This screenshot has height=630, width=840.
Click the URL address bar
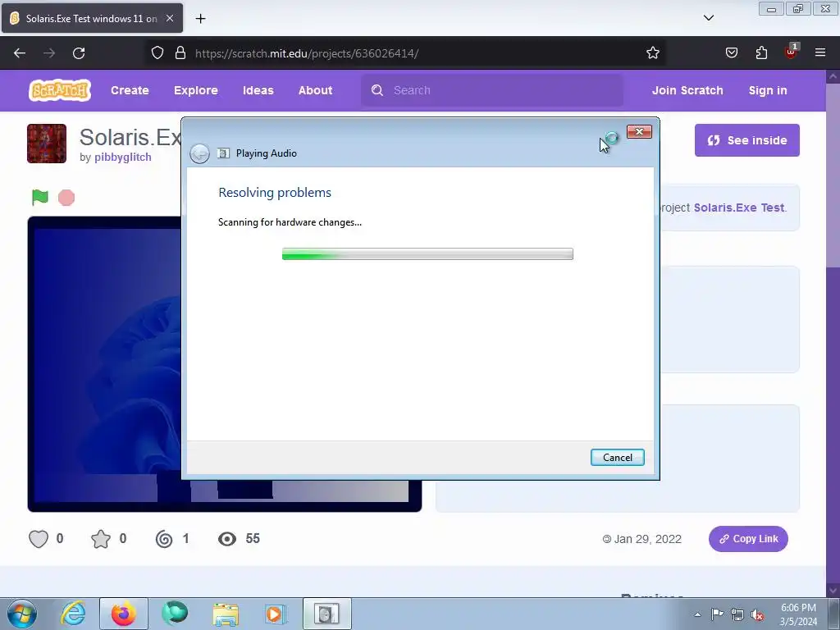click(x=405, y=53)
